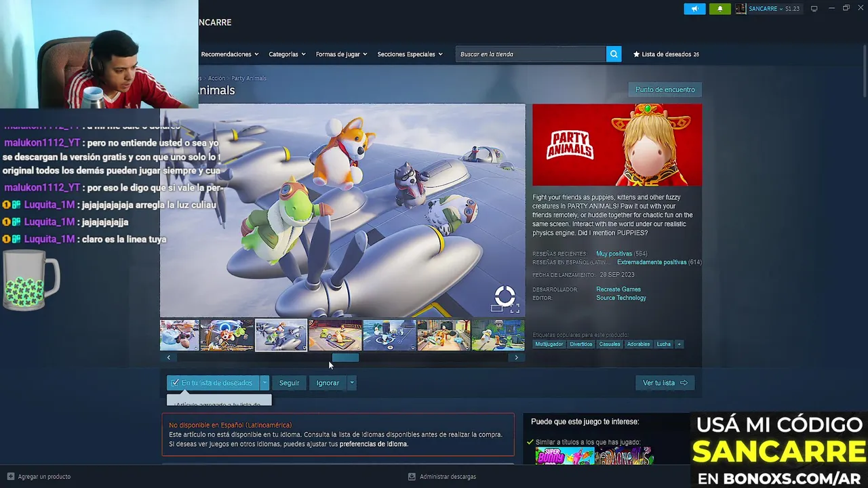The width and height of the screenshot is (868, 488).
Task: Click the search magnifier button
Action: coord(614,54)
